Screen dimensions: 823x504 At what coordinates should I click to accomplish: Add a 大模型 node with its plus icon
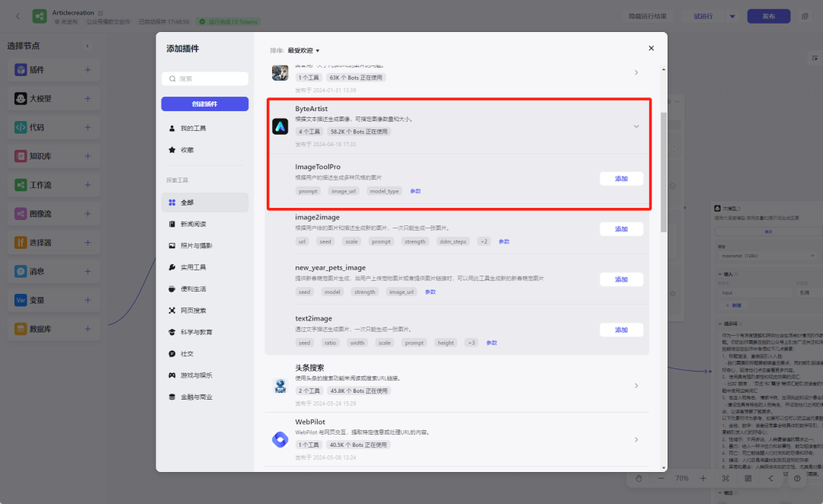tap(88, 99)
